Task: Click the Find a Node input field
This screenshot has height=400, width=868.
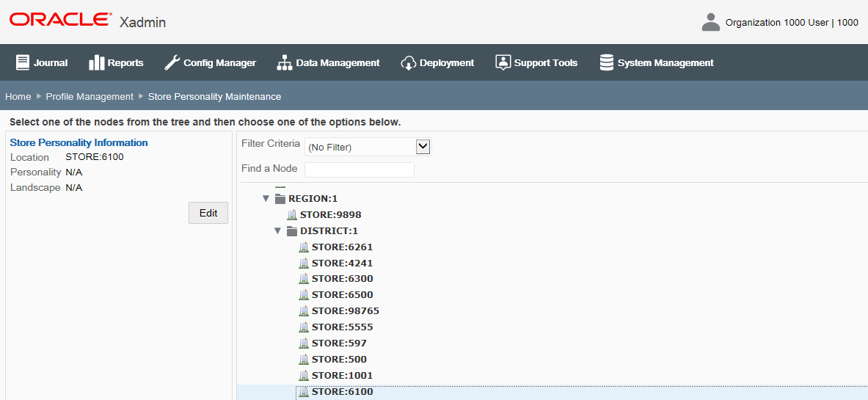Action: (x=360, y=170)
